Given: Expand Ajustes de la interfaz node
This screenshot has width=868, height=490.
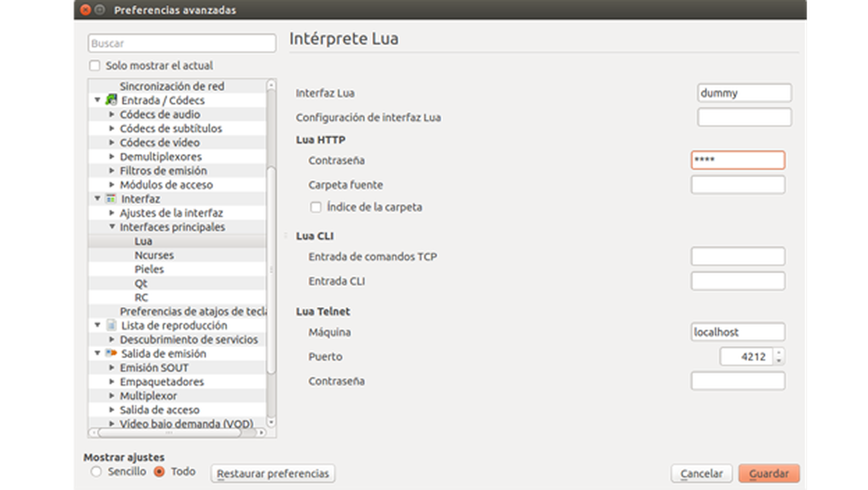Looking at the screenshot, I should pyautogui.click(x=111, y=213).
